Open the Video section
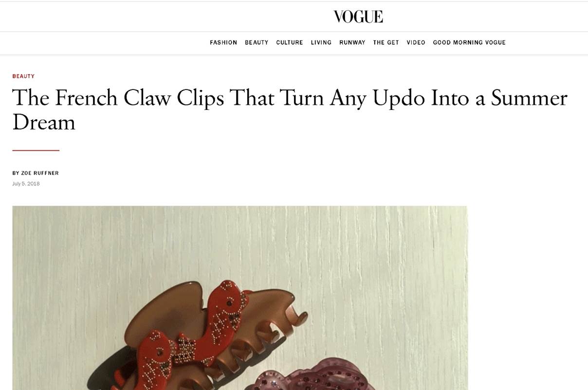The width and height of the screenshot is (588, 390). [416, 43]
